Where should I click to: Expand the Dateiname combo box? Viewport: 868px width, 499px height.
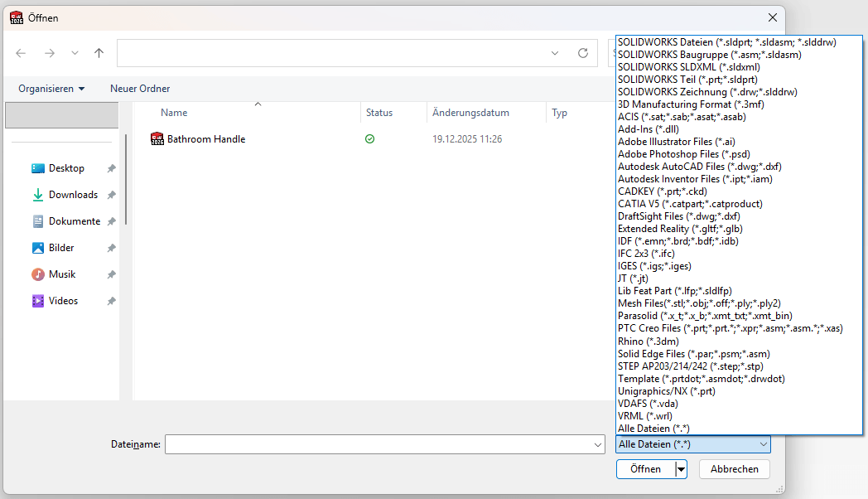(598, 444)
